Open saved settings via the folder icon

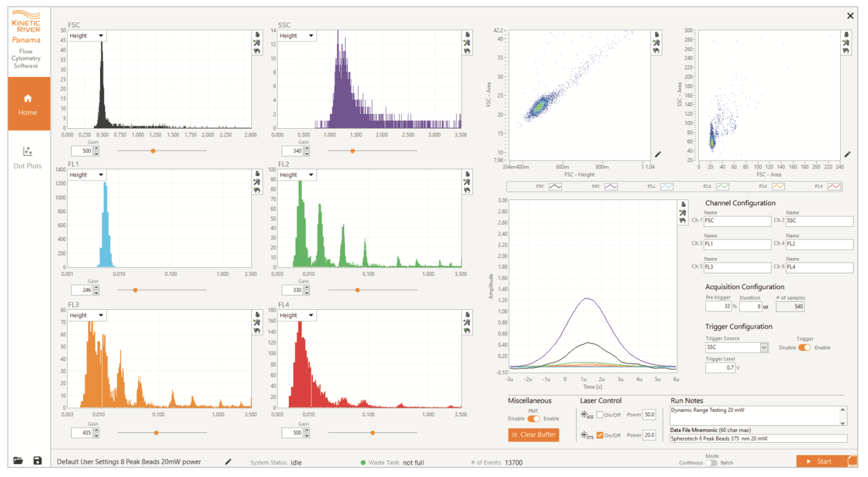(x=19, y=461)
